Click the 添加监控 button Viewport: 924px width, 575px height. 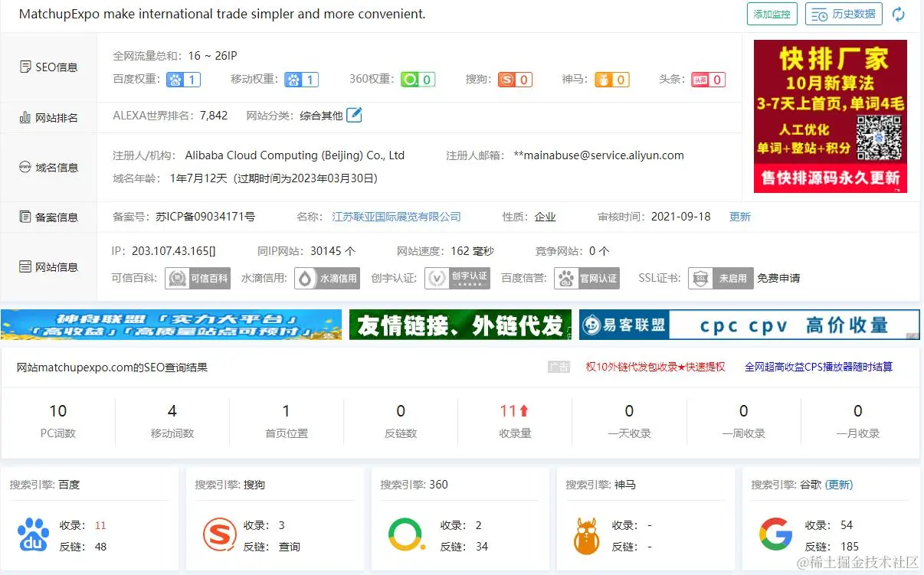(x=772, y=14)
